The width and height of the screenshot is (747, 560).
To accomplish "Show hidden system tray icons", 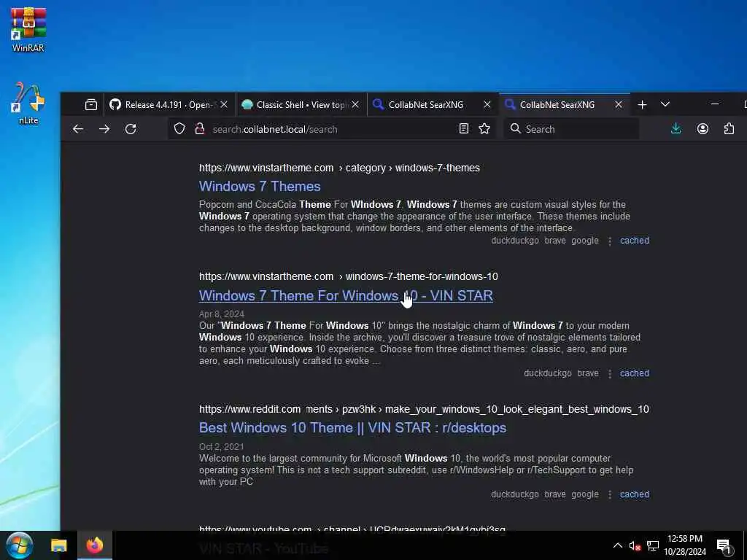I will pyautogui.click(x=617, y=545).
